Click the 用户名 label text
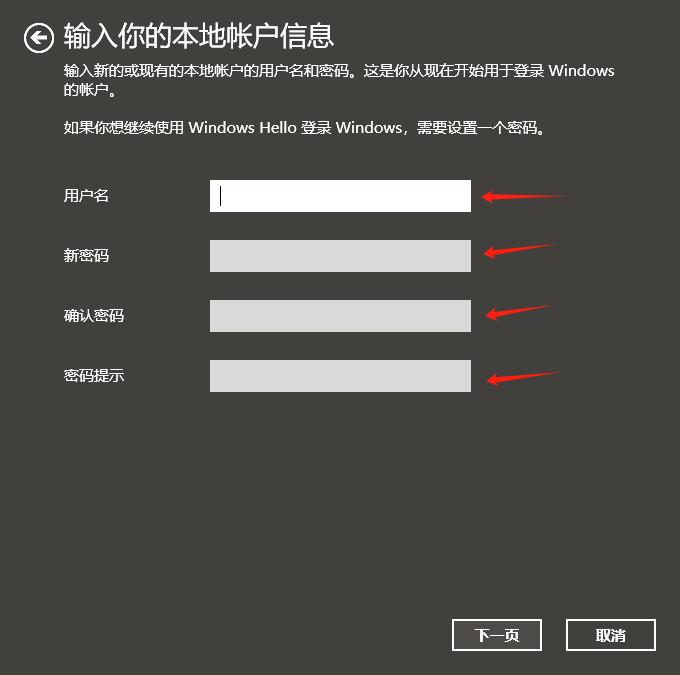 pos(86,196)
